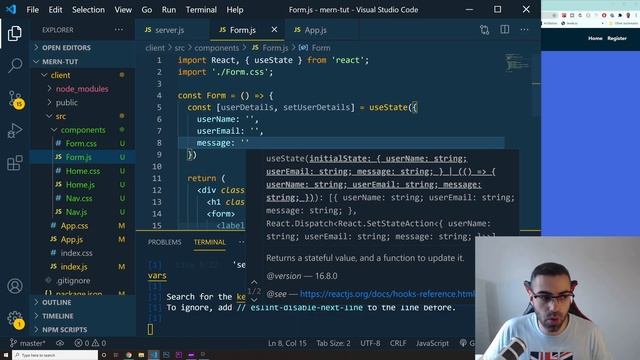Click the master branch status item
This screenshot has width=640, height=360.
point(27,343)
